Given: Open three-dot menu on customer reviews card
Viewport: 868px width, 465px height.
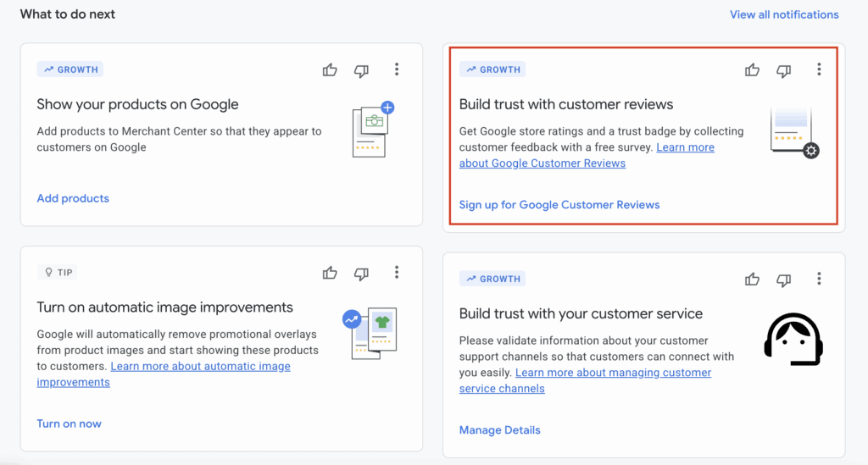Looking at the screenshot, I should (x=819, y=69).
